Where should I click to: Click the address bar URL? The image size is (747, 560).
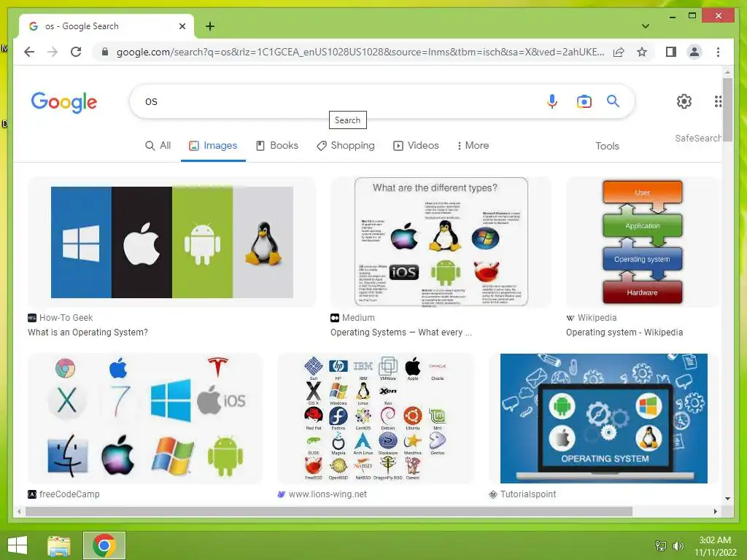click(x=360, y=52)
